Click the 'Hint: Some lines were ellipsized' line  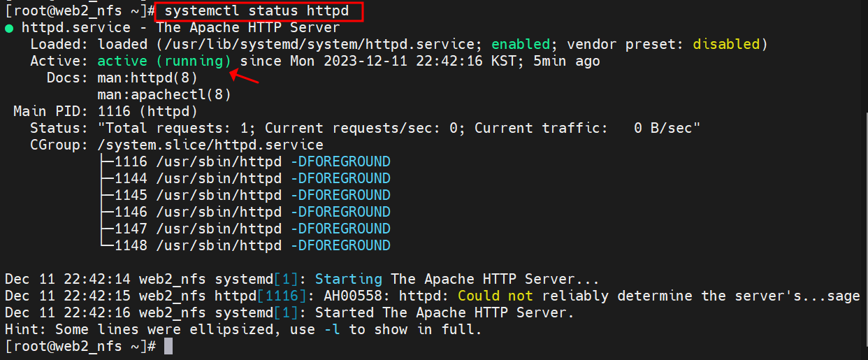point(243,329)
